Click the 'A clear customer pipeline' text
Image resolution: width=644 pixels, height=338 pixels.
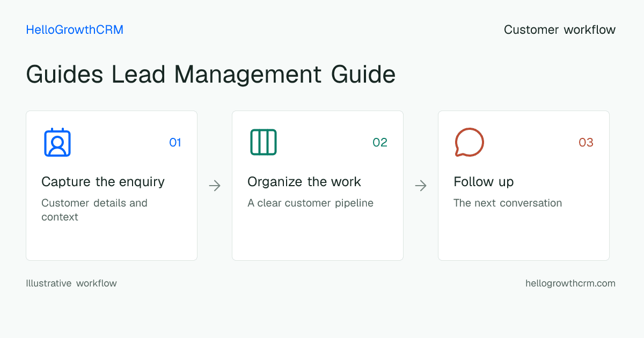click(310, 203)
